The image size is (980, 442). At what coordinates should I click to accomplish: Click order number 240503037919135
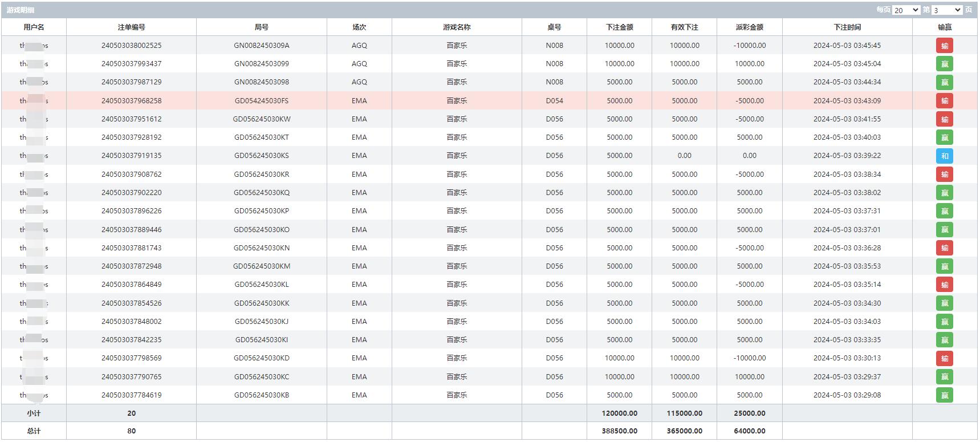click(x=131, y=156)
